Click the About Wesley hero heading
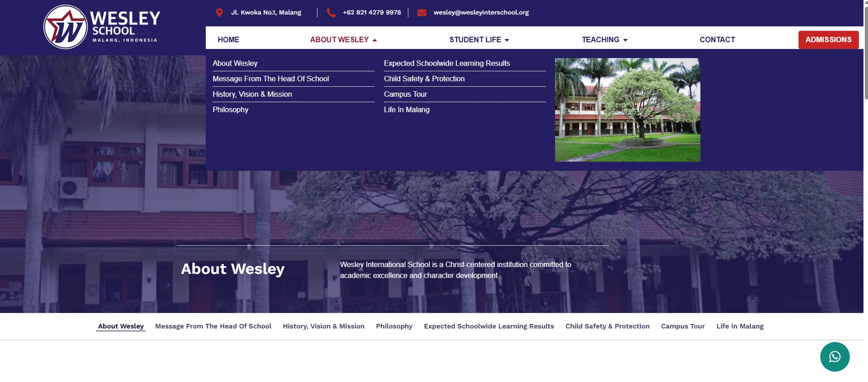Image resolution: width=868 pixels, height=382 pixels. 233,269
